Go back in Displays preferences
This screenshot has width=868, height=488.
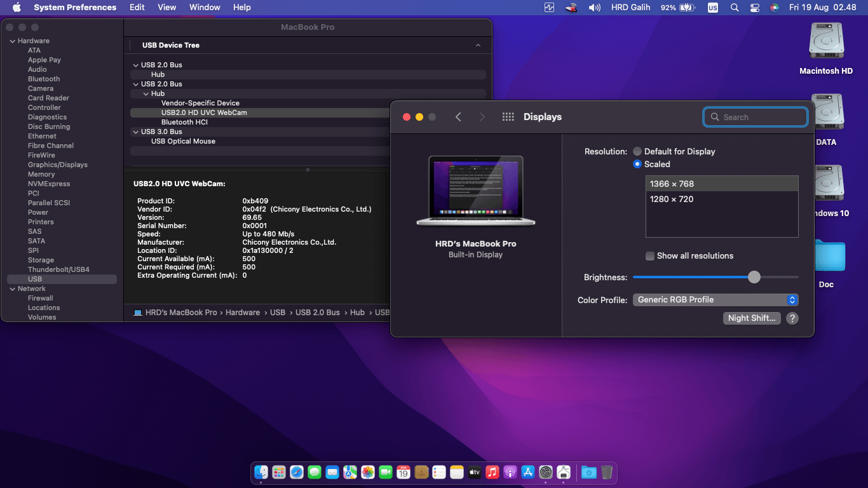pyautogui.click(x=458, y=117)
